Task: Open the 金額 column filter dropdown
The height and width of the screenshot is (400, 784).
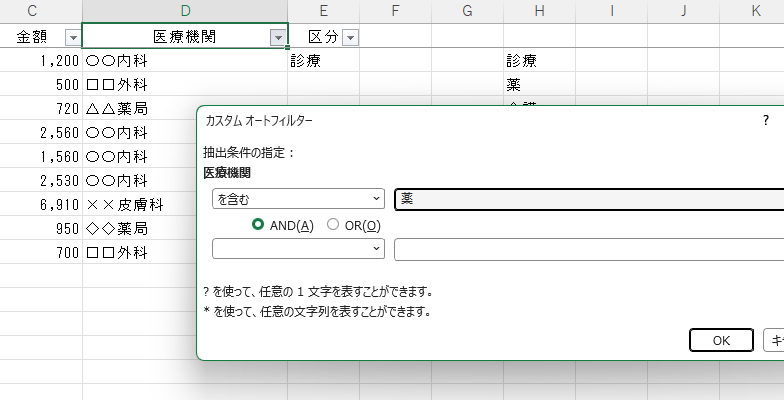Action: (x=71, y=37)
